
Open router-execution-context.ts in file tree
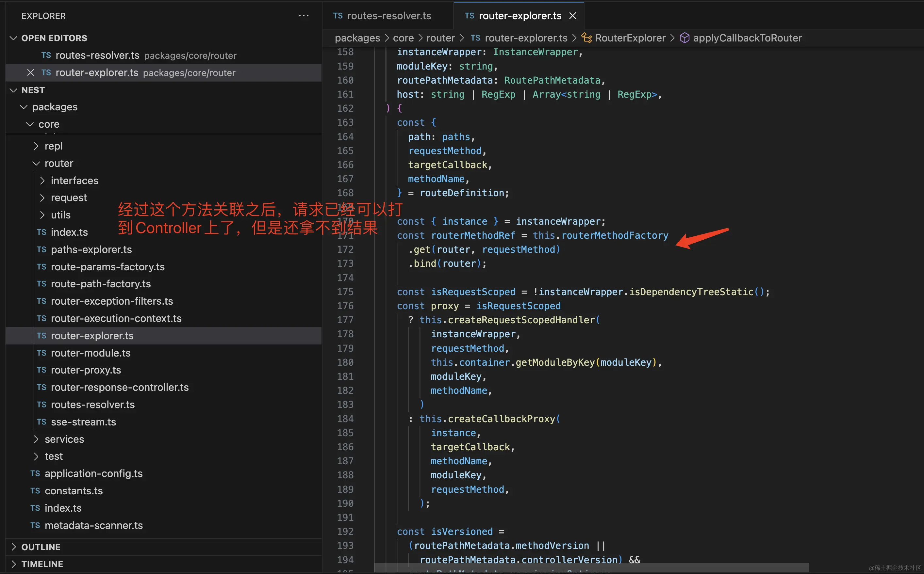pos(116,318)
